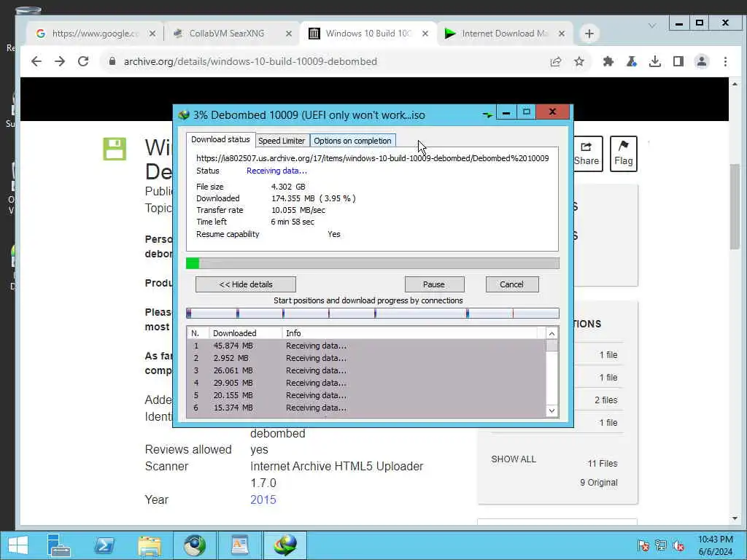Share this page icon in address bar
The height and width of the screenshot is (560, 747).
pos(555,61)
